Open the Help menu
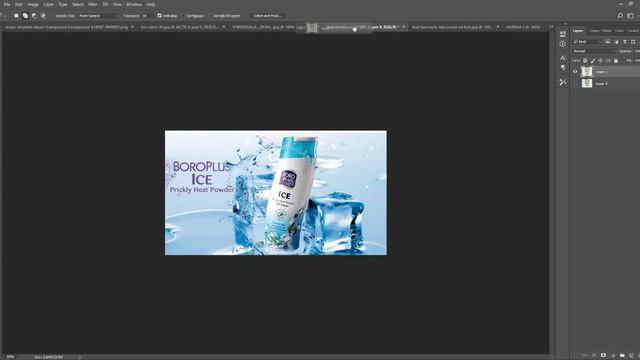The image size is (640, 360). pos(151,4)
